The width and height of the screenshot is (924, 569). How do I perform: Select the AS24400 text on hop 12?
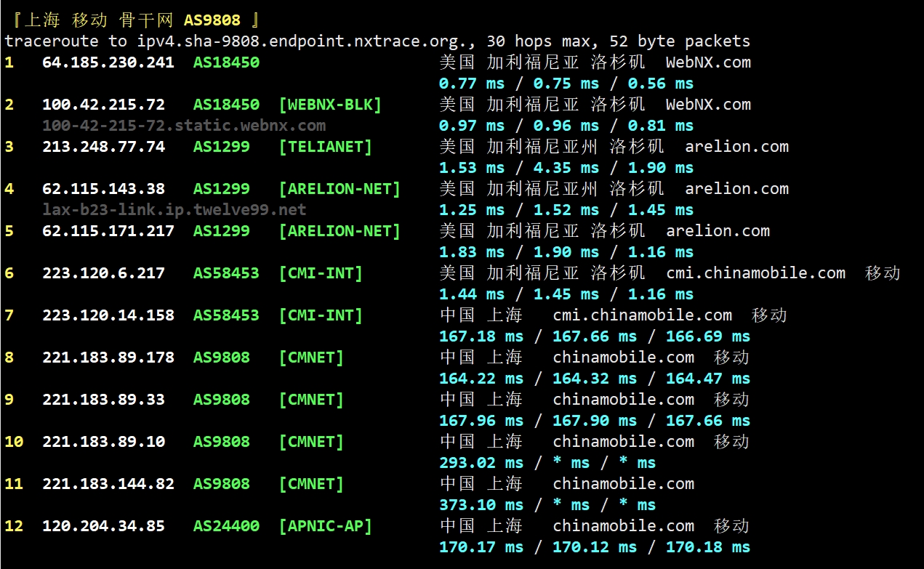pos(226,526)
